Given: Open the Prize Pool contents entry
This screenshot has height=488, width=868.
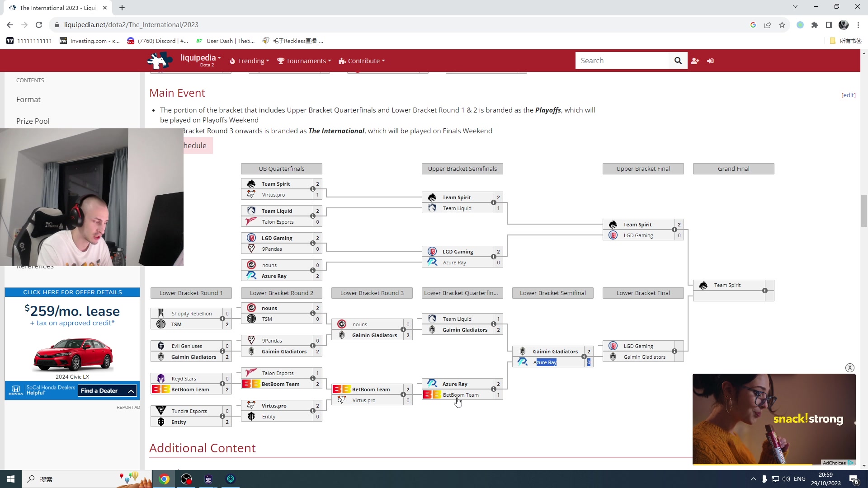Looking at the screenshot, I should (33, 121).
